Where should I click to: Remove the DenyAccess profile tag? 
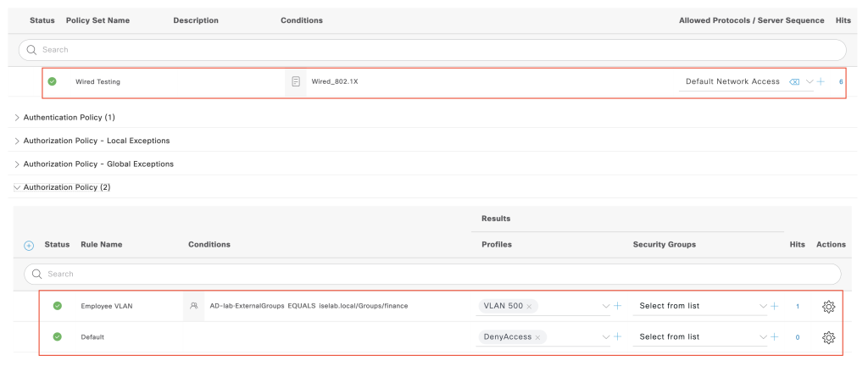tap(537, 337)
